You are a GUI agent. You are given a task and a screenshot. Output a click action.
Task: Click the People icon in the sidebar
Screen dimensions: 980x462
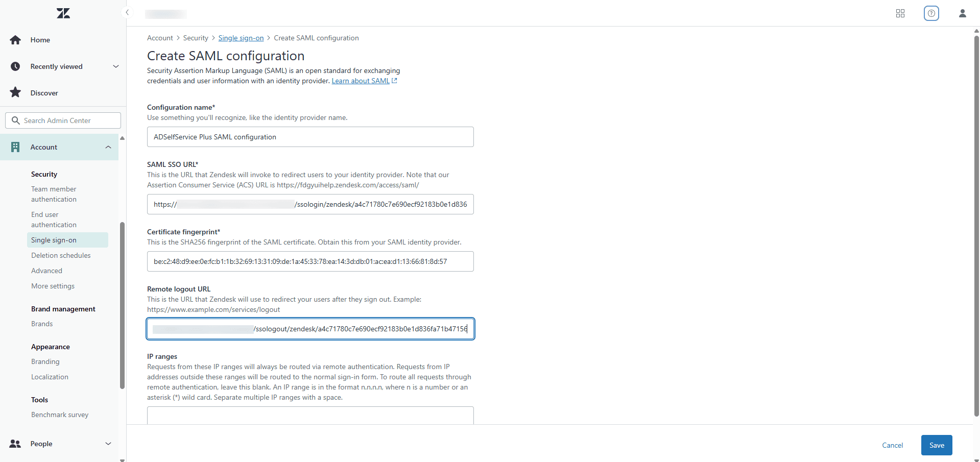point(15,444)
